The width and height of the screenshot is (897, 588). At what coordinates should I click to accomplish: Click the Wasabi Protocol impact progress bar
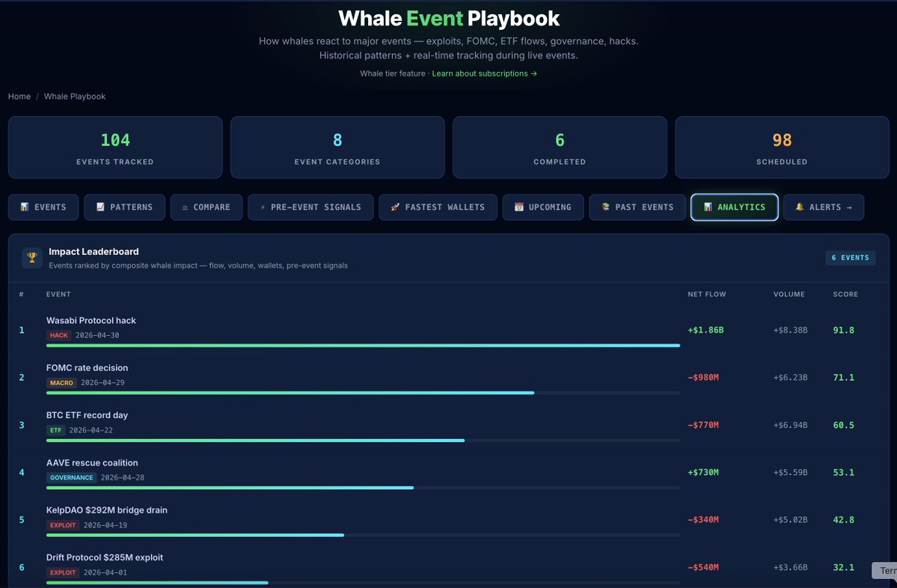tap(364, 346)
